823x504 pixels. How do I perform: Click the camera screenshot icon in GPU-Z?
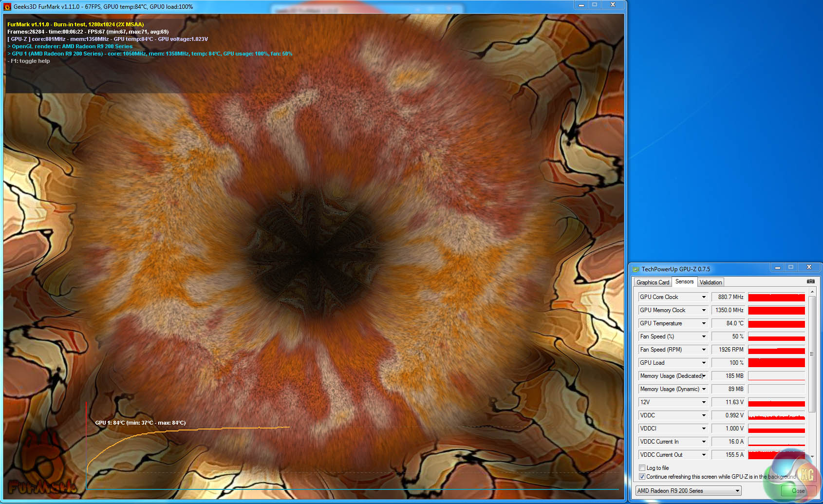coord(810,281)
